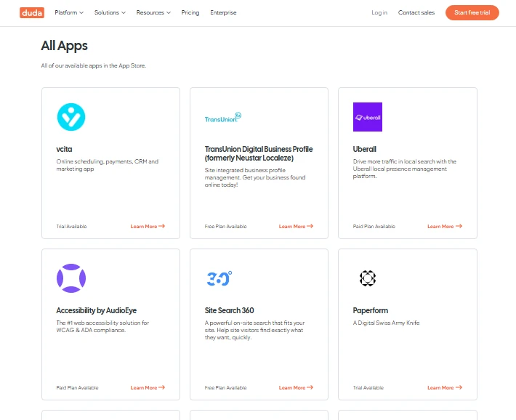Open the Enterprise page
Image resolution: width=516 pixels, height=420 pixels.
click(x=223, y=12)
